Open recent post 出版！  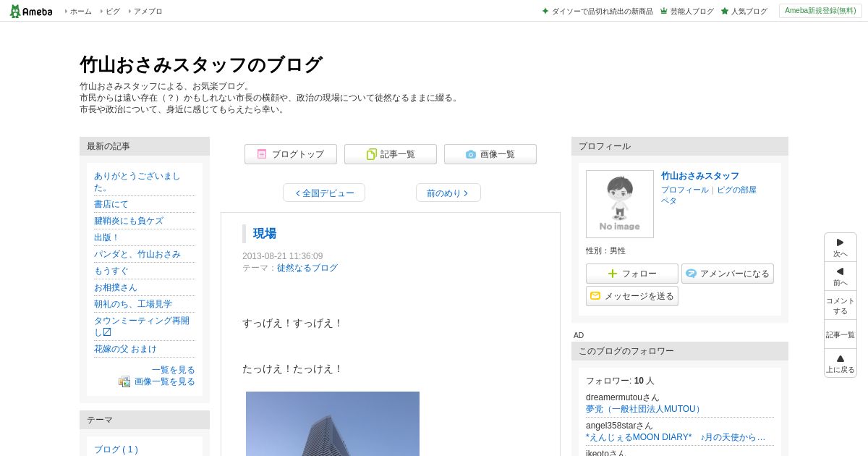(x=106, y=237)
